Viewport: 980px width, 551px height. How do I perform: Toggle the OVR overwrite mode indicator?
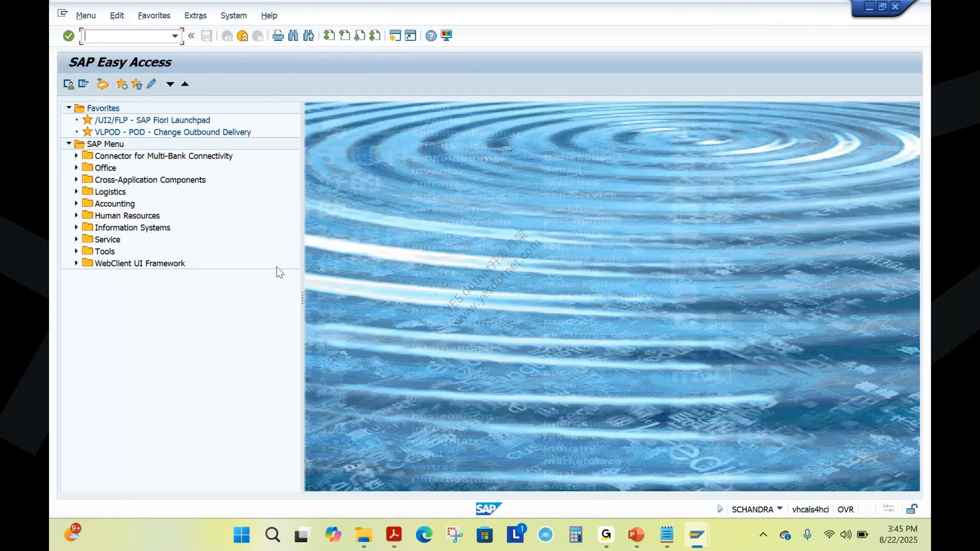pyautogui.click(x=845, y=509)
